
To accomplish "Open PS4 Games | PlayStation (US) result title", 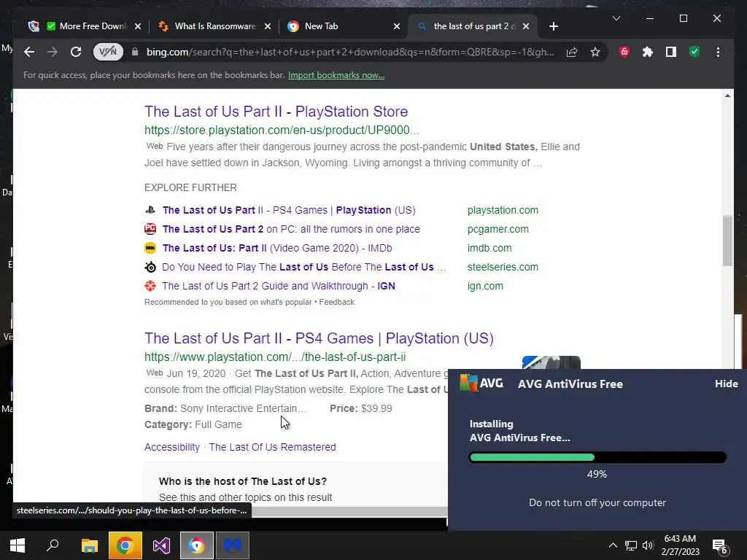I will coord(319,338).
